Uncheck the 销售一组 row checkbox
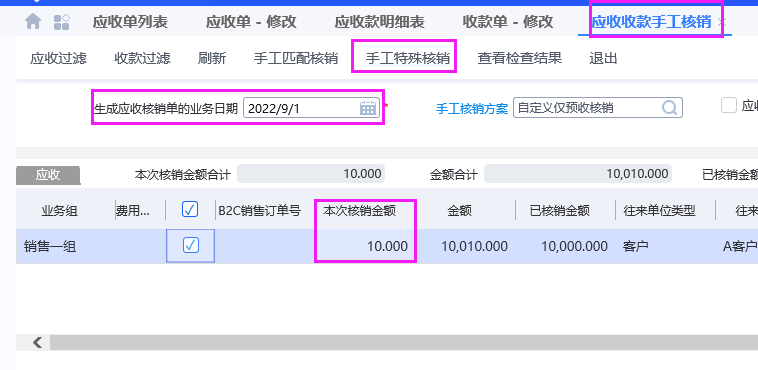Image resolution: width=758 pixels, height=370 pixels. [190, 246]
